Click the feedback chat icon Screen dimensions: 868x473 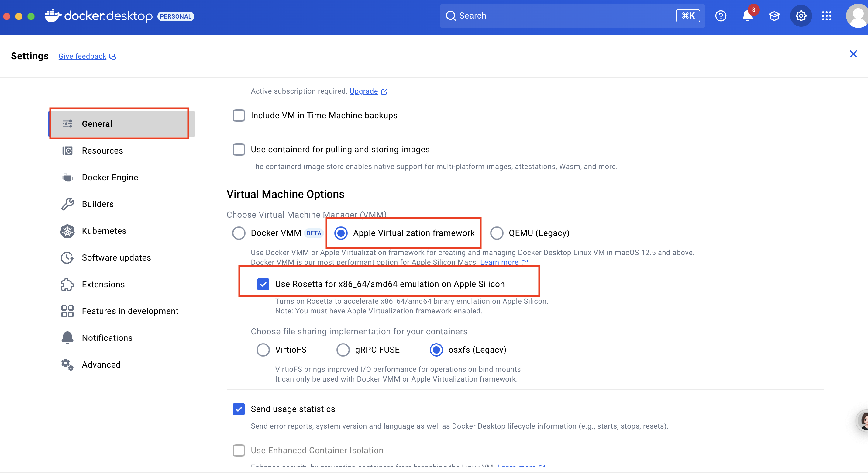(x=112, y=57)
